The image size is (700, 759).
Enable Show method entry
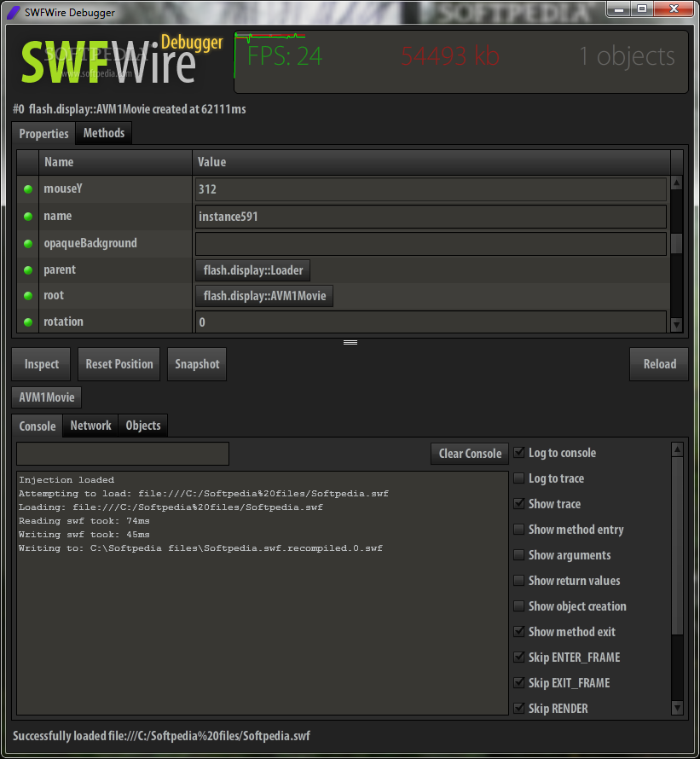519,529
